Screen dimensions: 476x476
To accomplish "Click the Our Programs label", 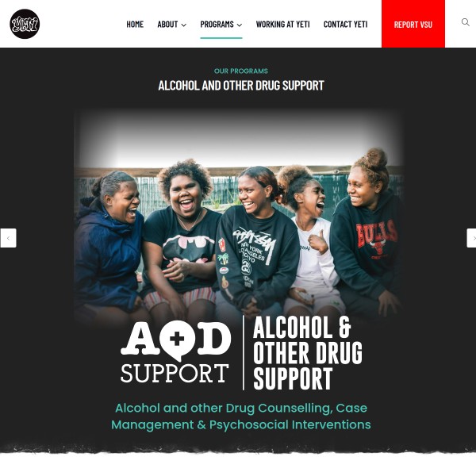I will (241, 71).
